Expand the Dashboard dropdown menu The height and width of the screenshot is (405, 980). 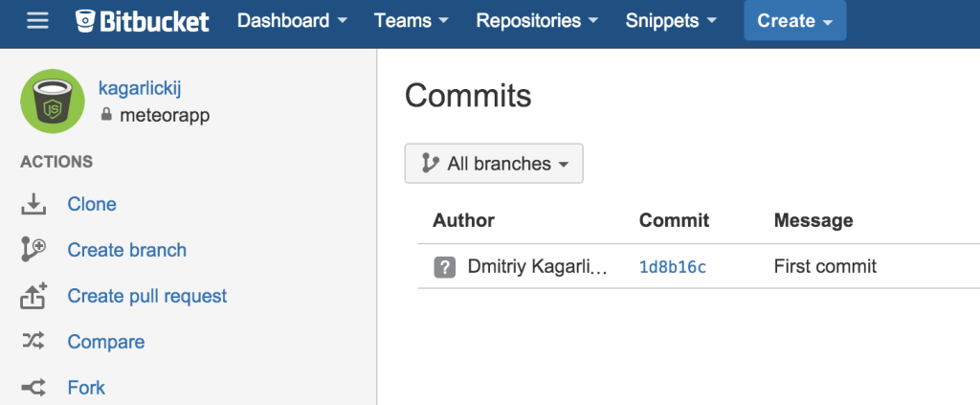291,20
